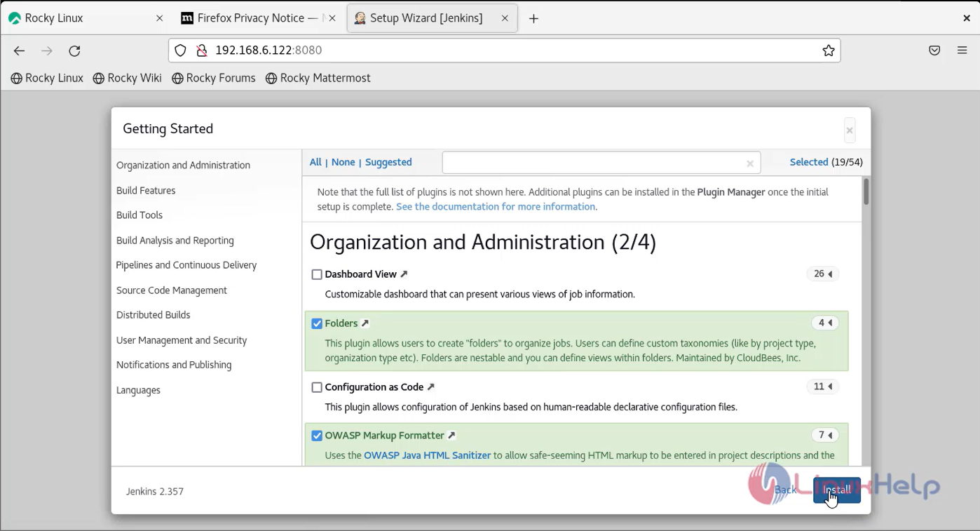Open a new browser tab
The width and height of the screenshot is (980, 531).
coord(533,19)
